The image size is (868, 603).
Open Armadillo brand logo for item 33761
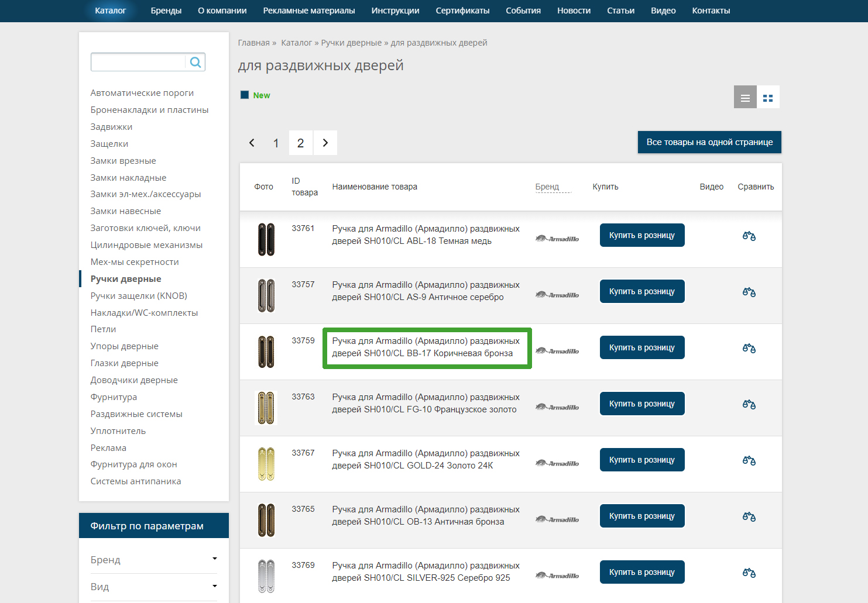[557, 239]
